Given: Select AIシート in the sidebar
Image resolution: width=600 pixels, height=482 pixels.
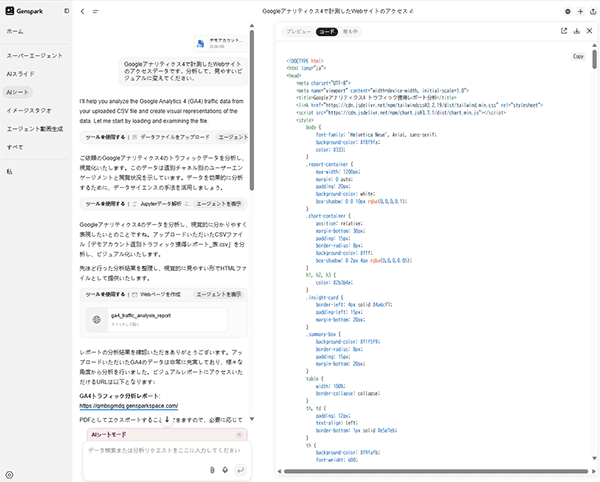Looking at the screenshot, I should (18, 92).
